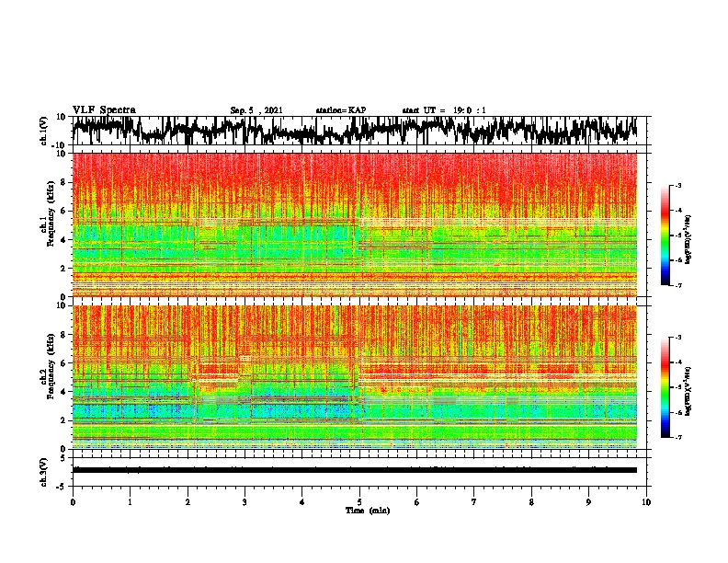Click the "2" kHz tick on ch.1 spectrogram
The width and height of the screenshot is (728, 563).
[63, 269]
